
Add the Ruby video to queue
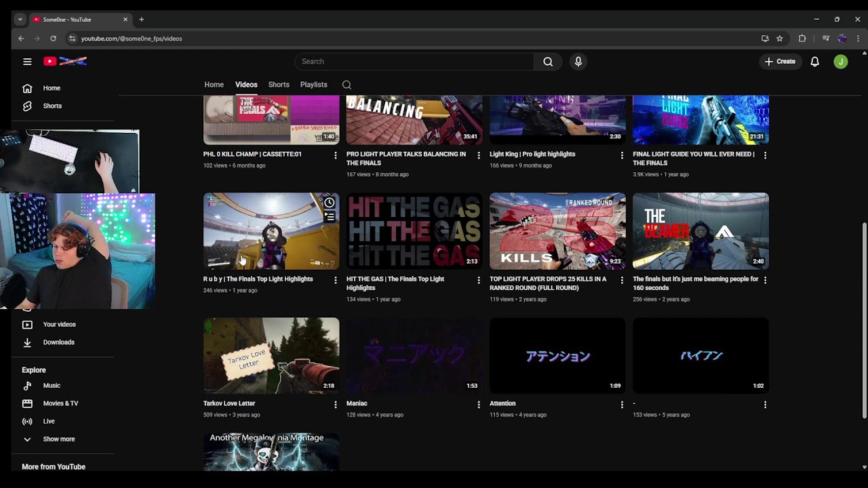pos(330,217)
